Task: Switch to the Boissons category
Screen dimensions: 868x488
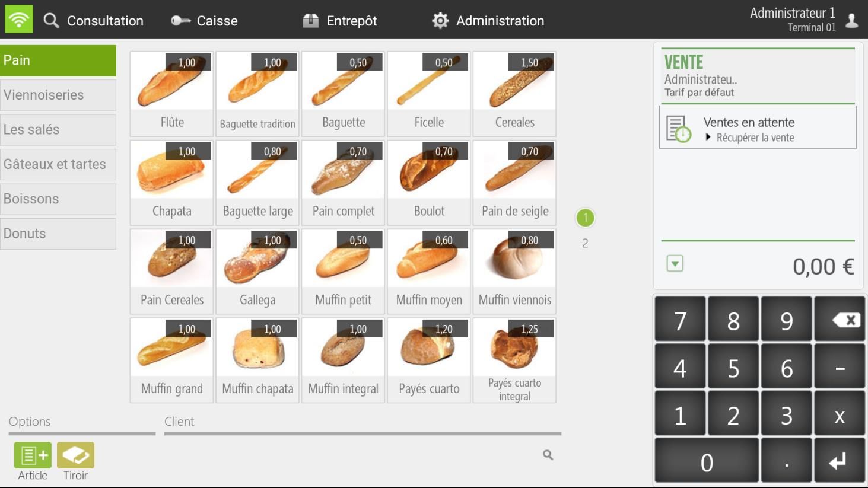Action: click(x=58, y=199)
